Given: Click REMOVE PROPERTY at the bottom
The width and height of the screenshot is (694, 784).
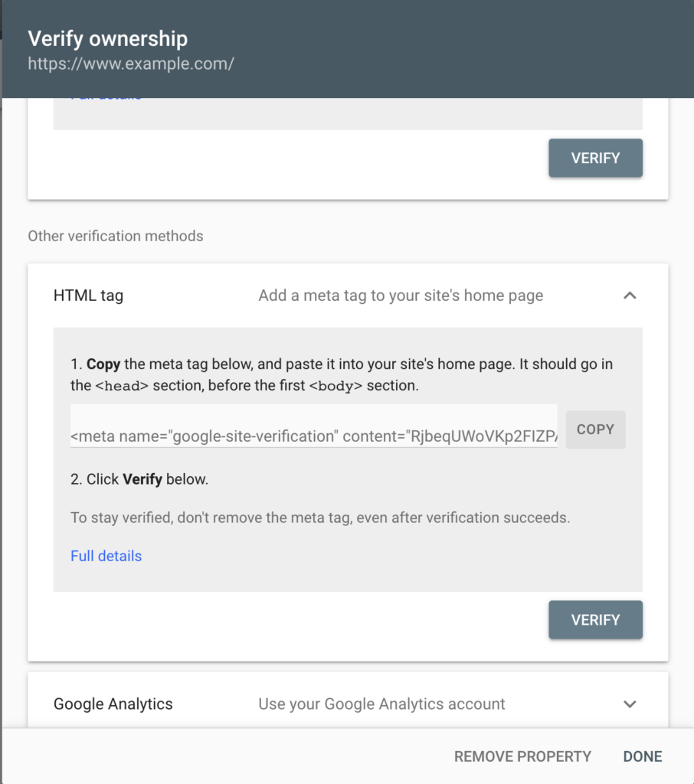Looking at the screenshot, I should pyautogui.click(x=522, y=756).
